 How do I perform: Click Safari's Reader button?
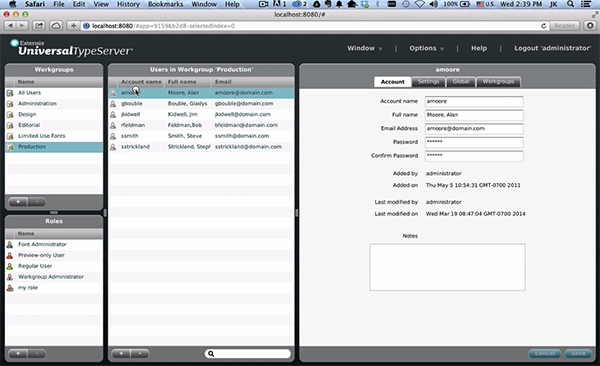(x=564, y=26)
